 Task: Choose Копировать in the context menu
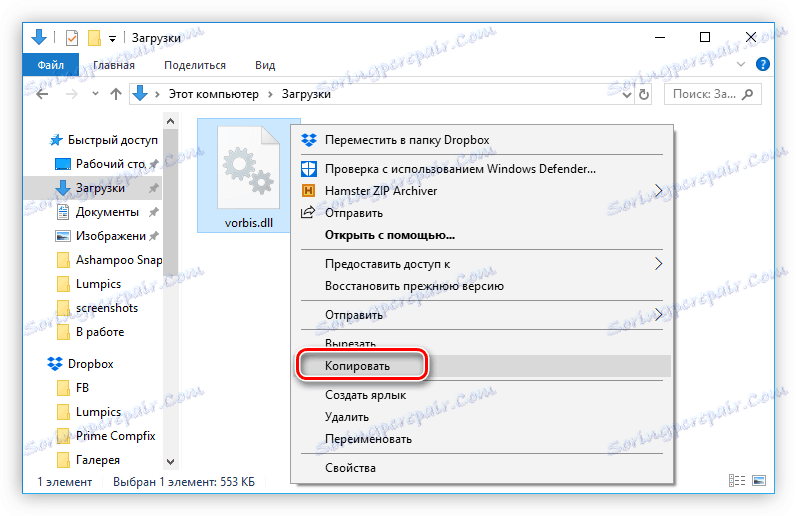(482, 366)
